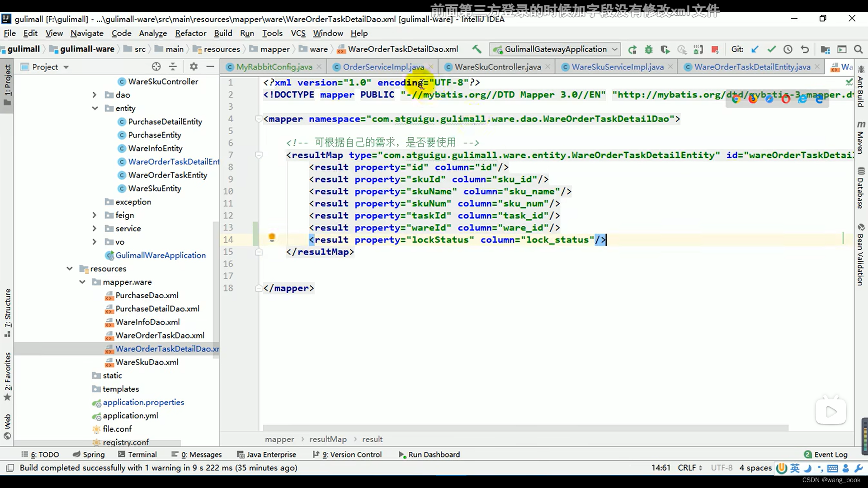The width and height of the screenshot is (868, 488).
Task: Click the WareOrderTaskDetailEntity.java file tab
Action: coord(752,66)
